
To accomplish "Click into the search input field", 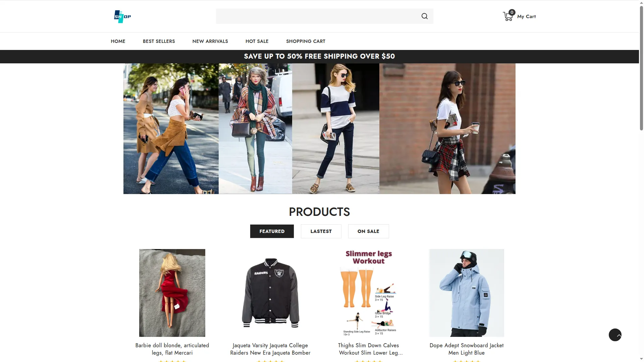I will click(x=317, y=16).
